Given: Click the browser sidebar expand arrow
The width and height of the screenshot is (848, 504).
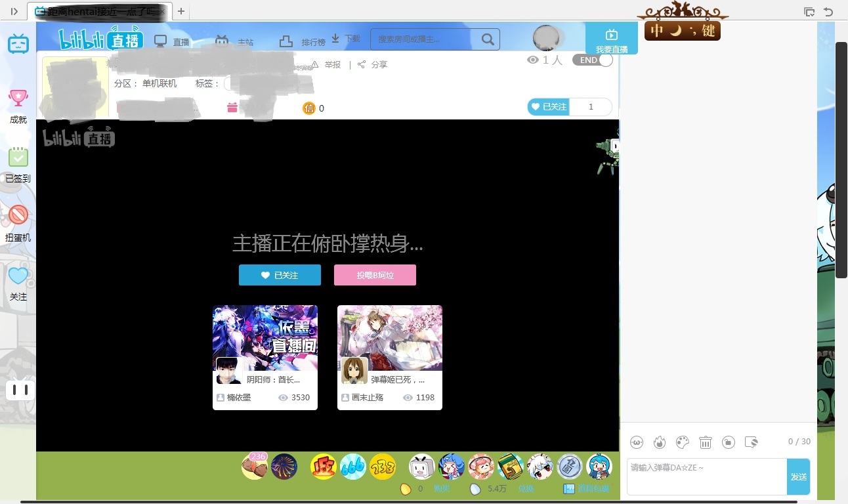Looking at the screenshot, I should tap(14, 11).
